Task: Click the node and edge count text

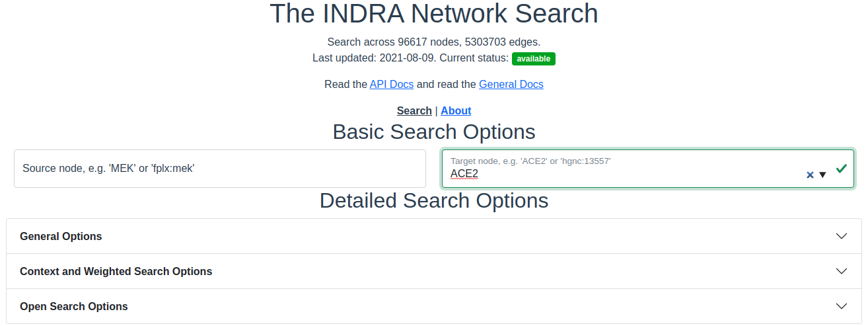Action: tap(434, 42)
